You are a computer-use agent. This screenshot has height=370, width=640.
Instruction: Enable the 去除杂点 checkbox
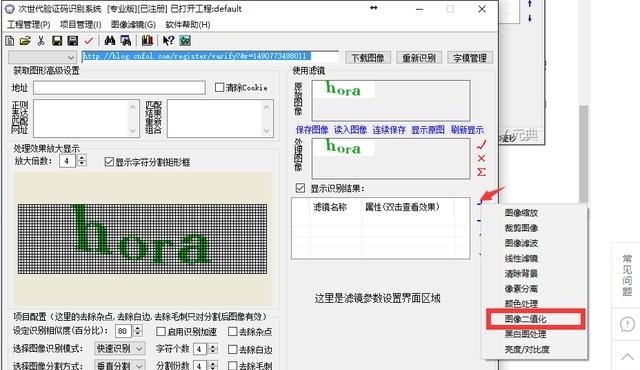click(233, 331)
